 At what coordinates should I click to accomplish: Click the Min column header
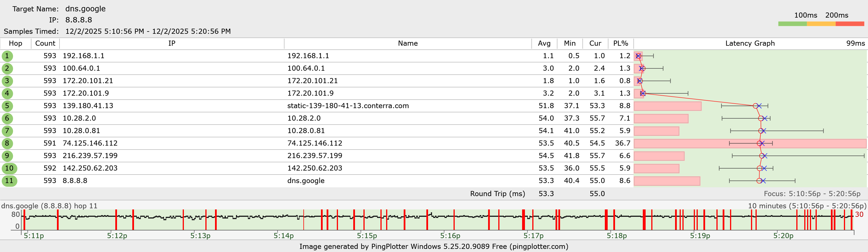point(569,43)
